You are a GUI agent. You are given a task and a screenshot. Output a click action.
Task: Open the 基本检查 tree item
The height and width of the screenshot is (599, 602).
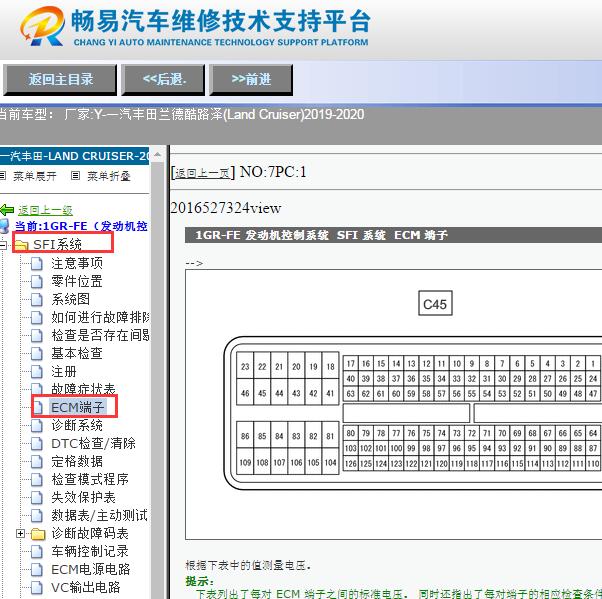click(77, 354)
